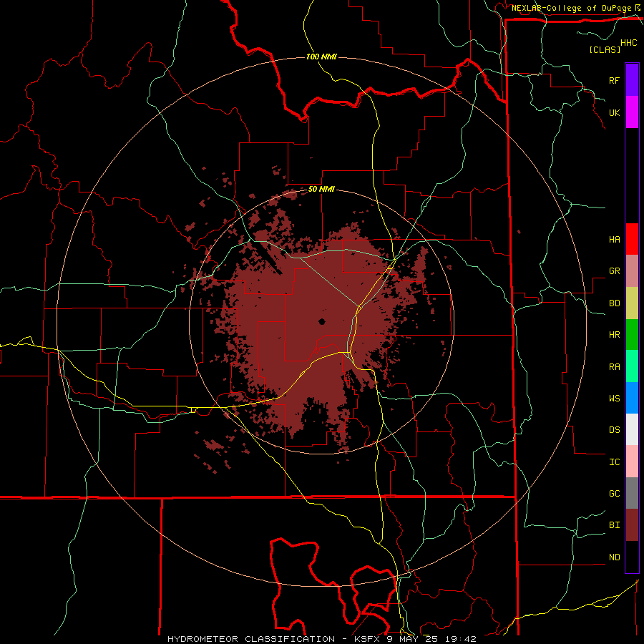Click the '100 NMI' range ring label

321,57
